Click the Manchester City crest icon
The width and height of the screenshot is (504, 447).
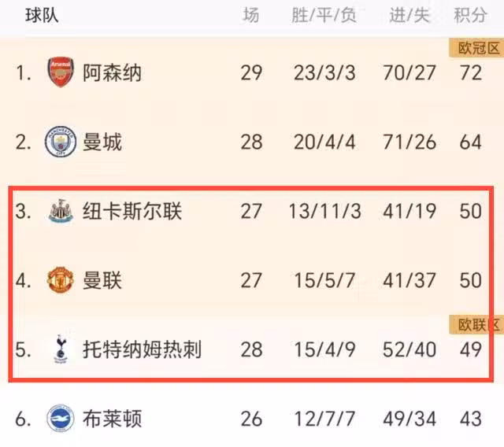(x=60, y=142)
